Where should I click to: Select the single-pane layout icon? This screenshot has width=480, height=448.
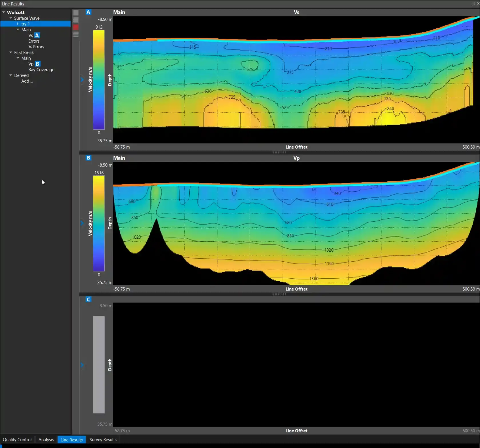click(76, 13)
